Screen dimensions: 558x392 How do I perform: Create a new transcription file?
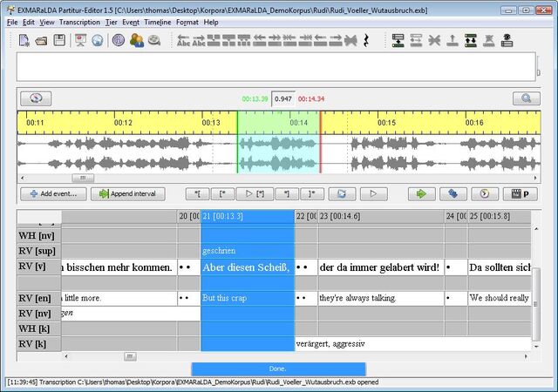pyautogui.click(x=24, y=40)
